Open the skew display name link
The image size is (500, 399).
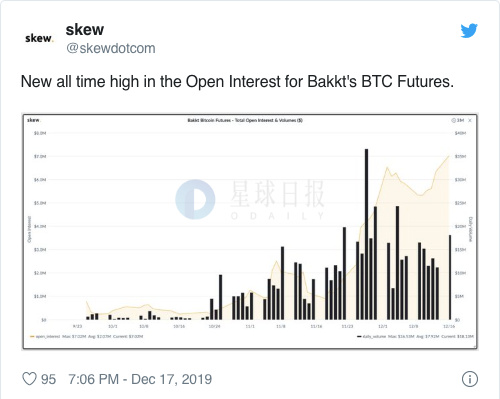point(85,30)
